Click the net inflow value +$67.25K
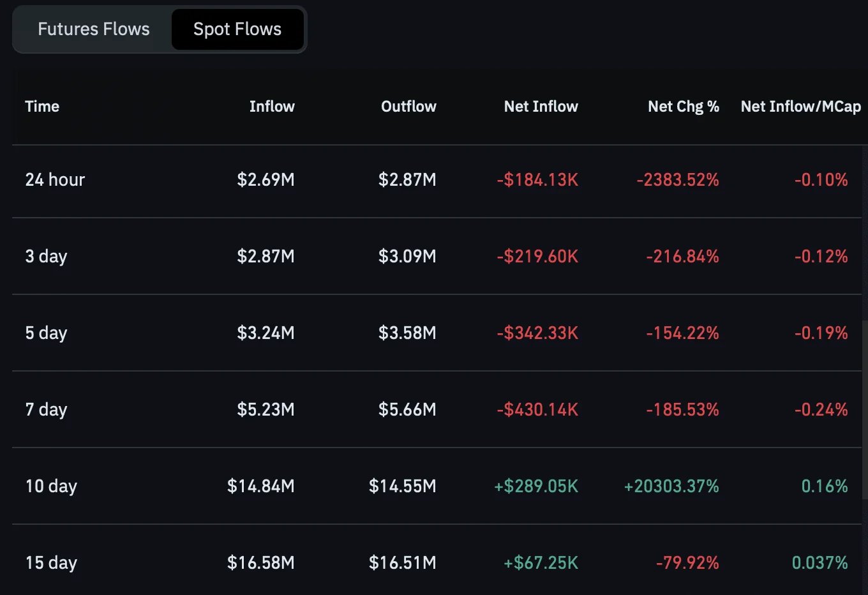Screen dimensions: 868x595 pos(541,563)
